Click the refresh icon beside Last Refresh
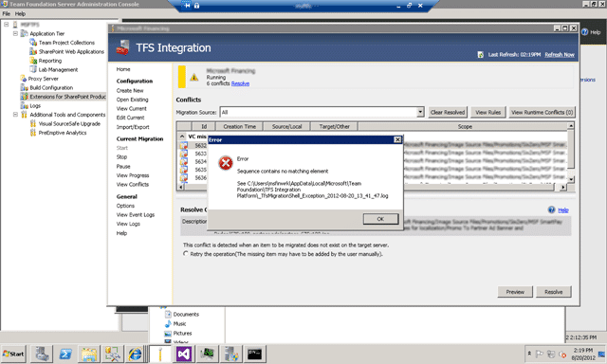Screen dimensions: 607x364 click(x=481, y=55)
